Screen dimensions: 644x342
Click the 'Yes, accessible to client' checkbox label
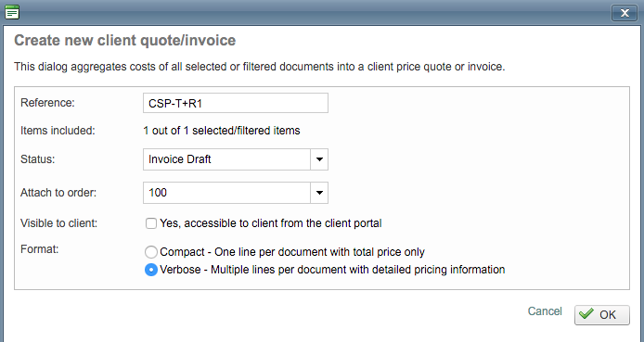(271, 223)
